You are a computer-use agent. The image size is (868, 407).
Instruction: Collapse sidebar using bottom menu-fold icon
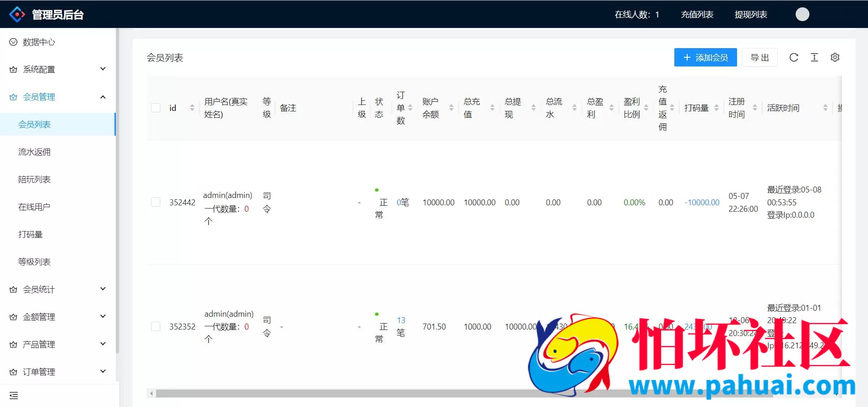(x=14, y=396)
